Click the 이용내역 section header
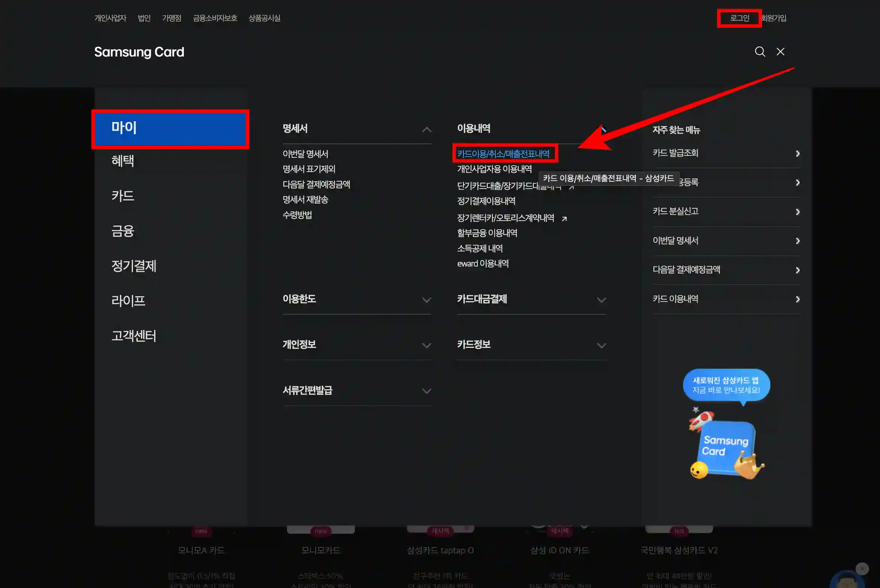 tap(474, 129)
